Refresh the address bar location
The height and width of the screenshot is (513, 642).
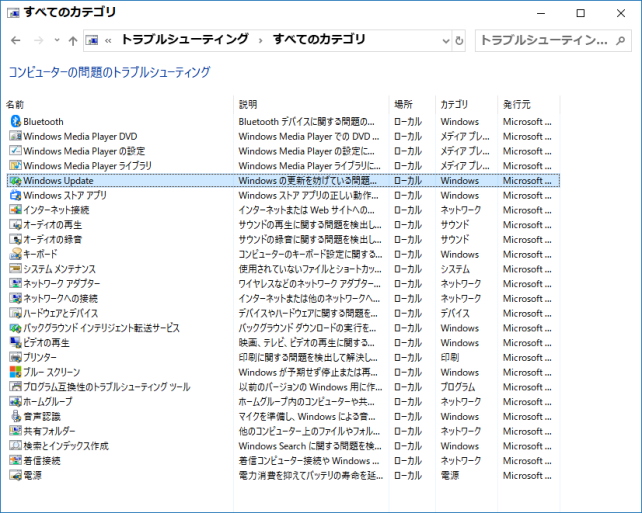459,41
